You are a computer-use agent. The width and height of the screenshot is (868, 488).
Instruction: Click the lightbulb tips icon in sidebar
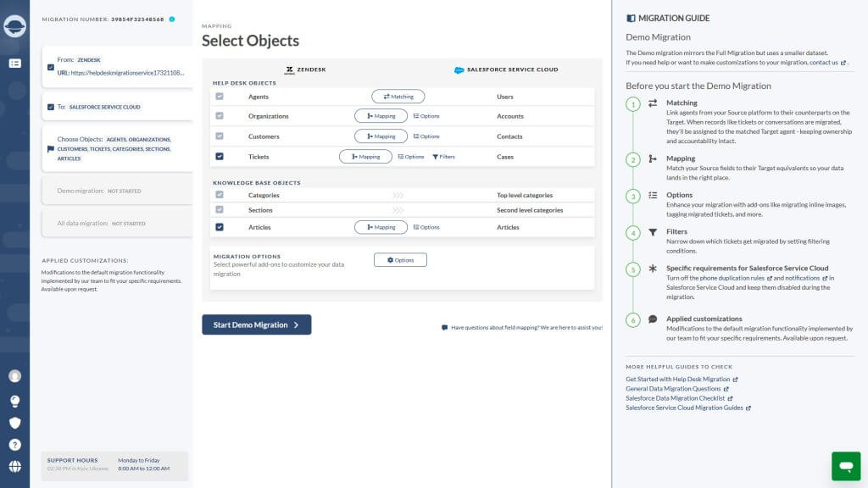[x=15, y=401]
